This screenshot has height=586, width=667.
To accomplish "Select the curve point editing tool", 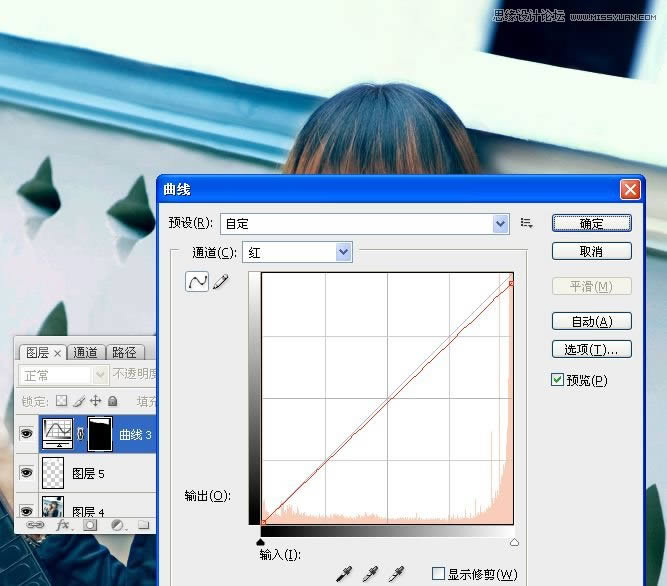I will (x=197, y=282).
